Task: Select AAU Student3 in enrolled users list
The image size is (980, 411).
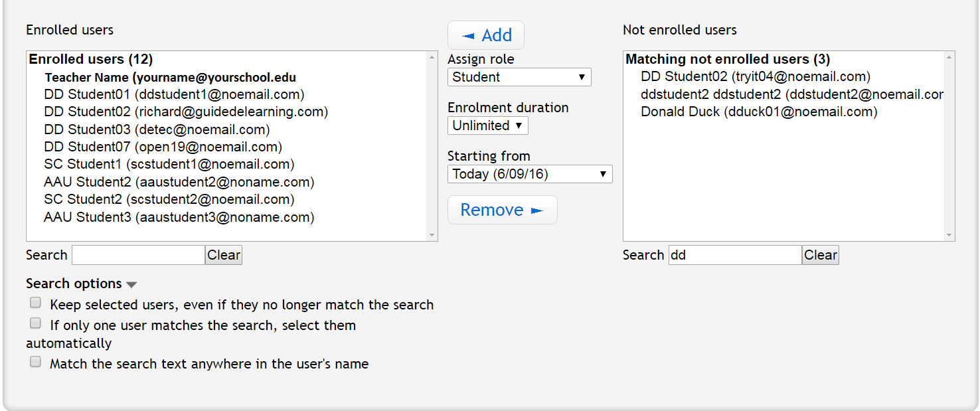Action: (179, 217)
